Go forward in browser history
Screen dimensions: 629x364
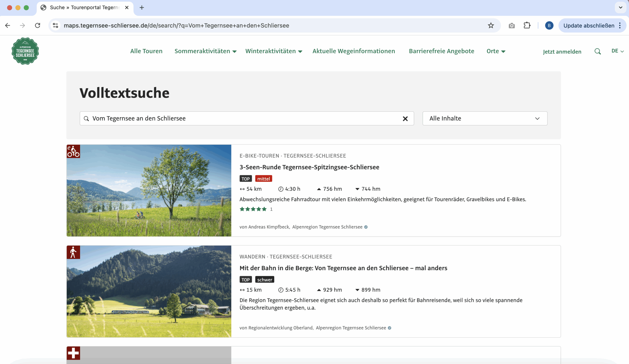tap(22, 26)
